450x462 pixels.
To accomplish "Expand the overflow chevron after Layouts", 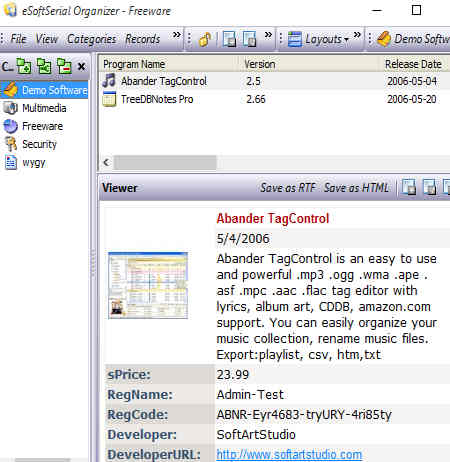I will (x=357, y=34).
